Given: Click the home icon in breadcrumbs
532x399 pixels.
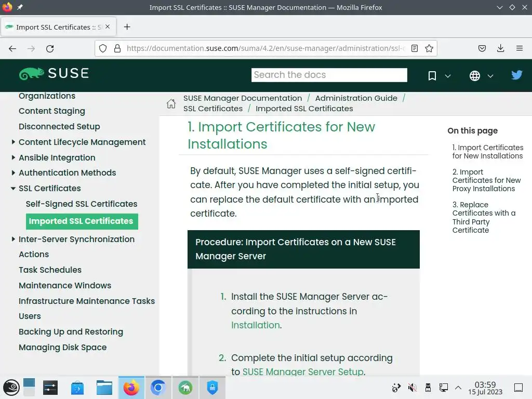Looking at the screenshot, I should pos(171,103).
